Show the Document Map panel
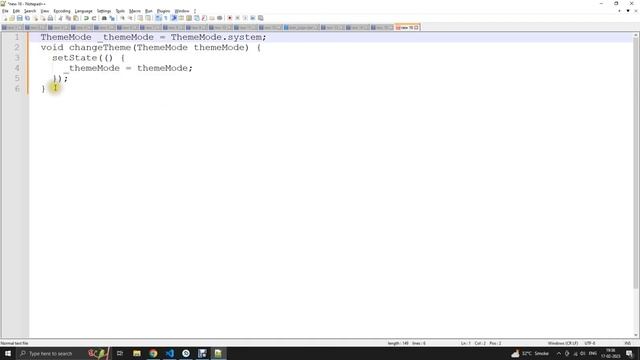640x360 pixels. (x=189, y=18)
